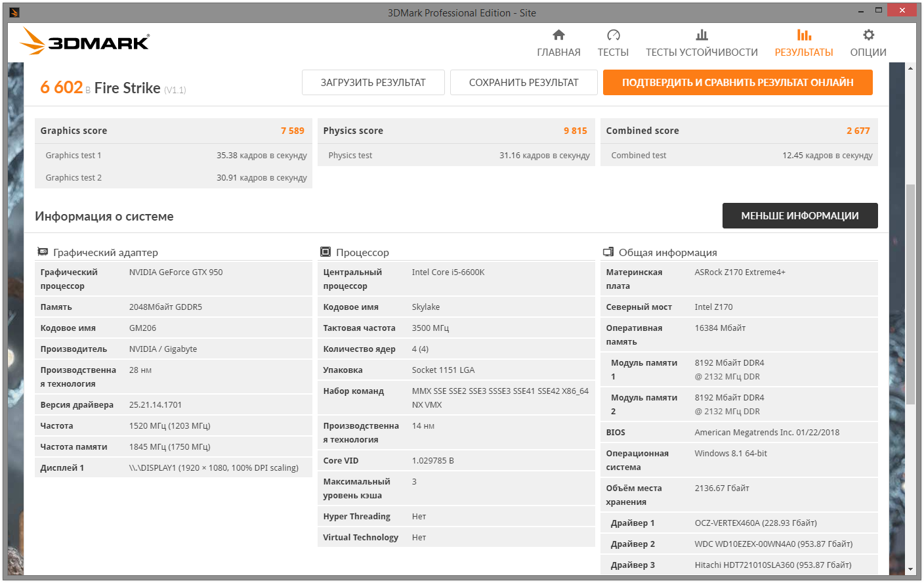
Task: Click the Core VID value 1.029785 В
Action: tap(433, 461)
